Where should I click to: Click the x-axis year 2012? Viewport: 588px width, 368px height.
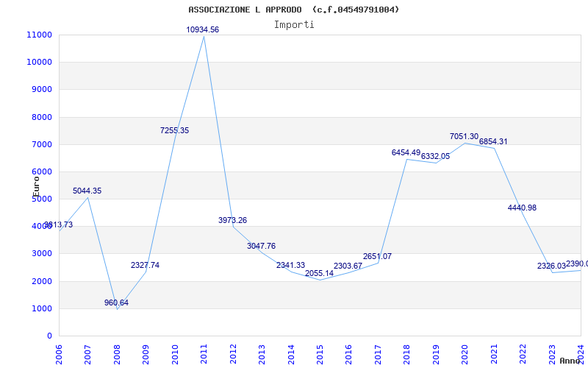click(x=233, y=354)
